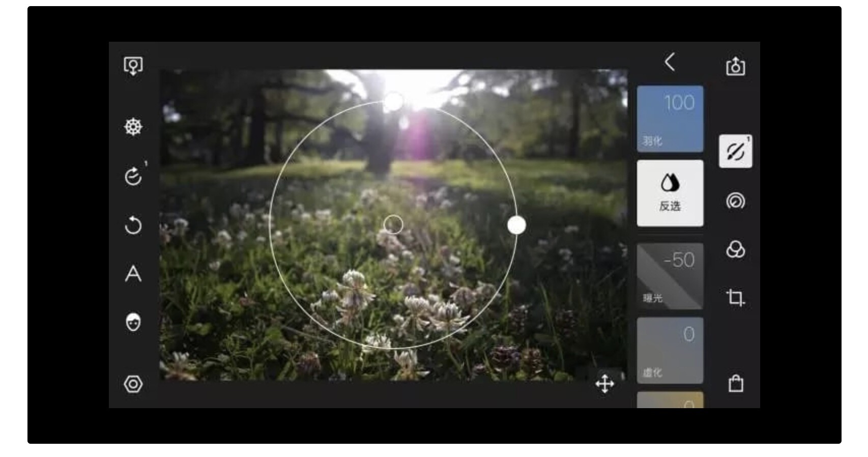
Task: Click the undo circular arrow icon
Action: (133, 225)
